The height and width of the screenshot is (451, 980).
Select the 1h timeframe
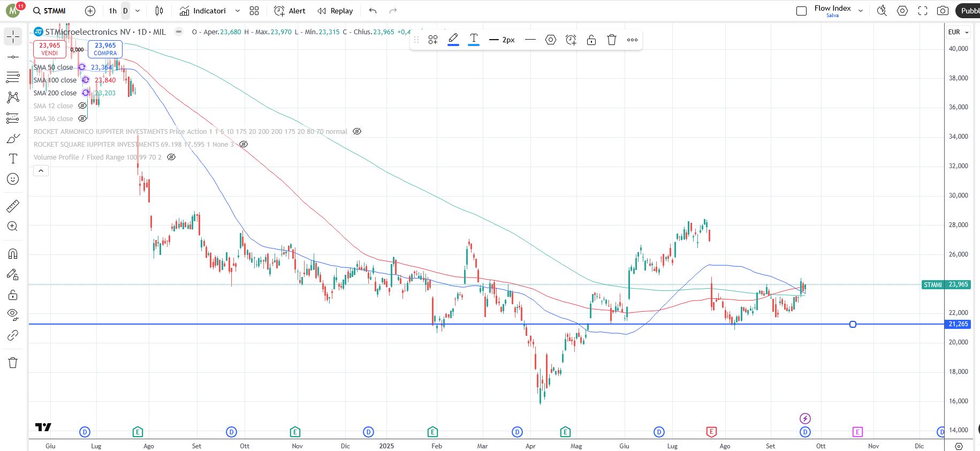(112, 11)
